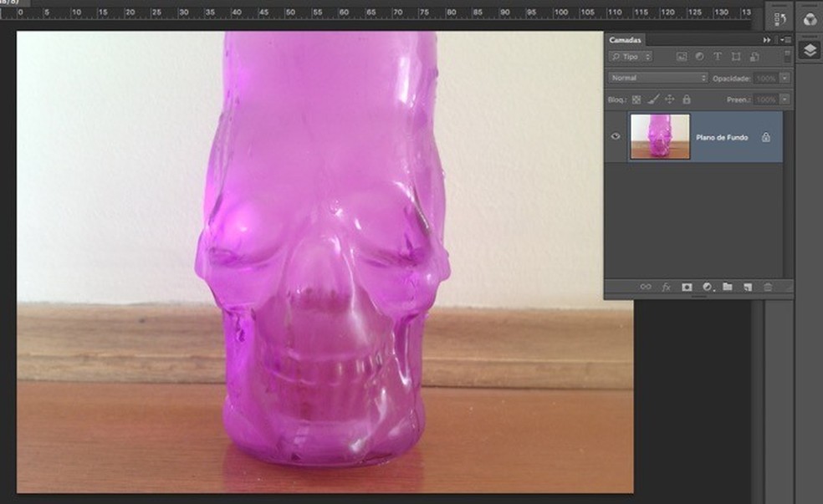The width and height of the screenshot is (823, 504).
Task: Open the Color channels panel icon
Action: (810, 19)
